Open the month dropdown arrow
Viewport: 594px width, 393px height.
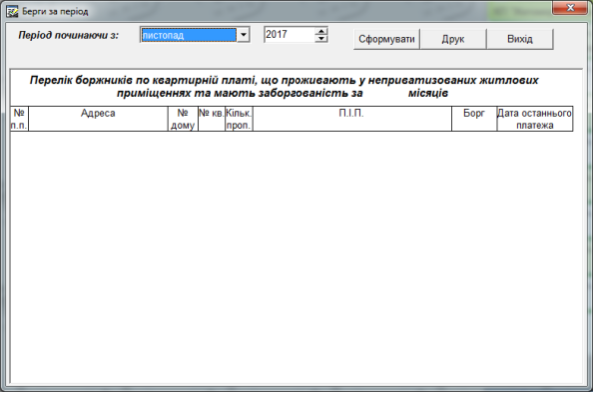point(244,35)
